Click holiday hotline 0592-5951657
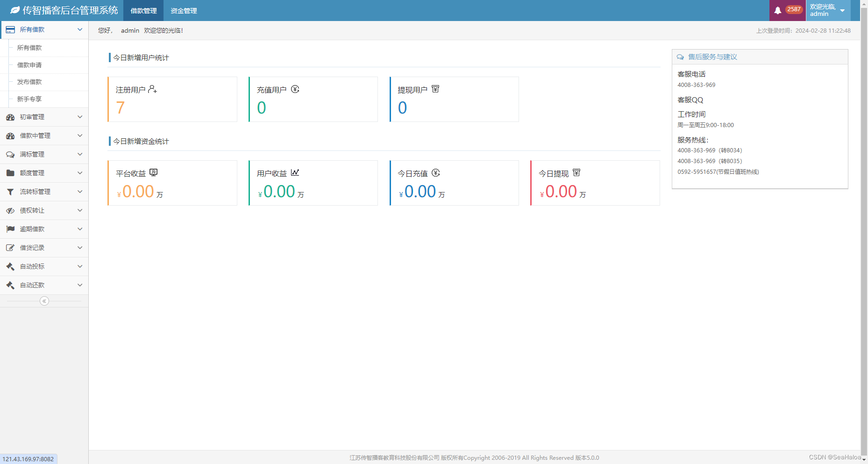This screenshot has width=868, height=464. coord(718,172)
